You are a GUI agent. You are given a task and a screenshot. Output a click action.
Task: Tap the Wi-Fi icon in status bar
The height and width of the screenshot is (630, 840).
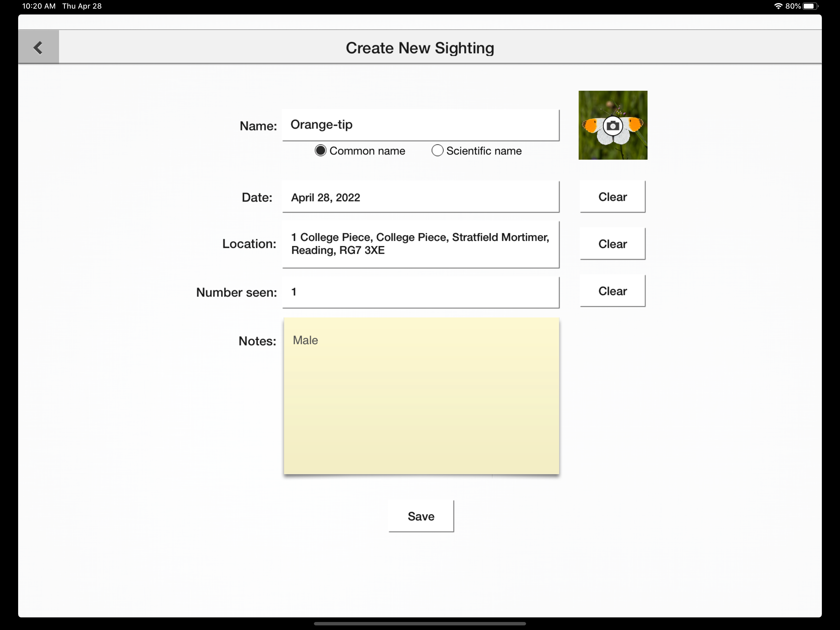[778, 6]
